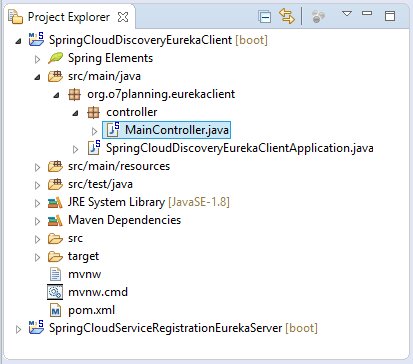The height and width of the screenshot is (364, 413).
Task: Click the Spring Elements leaf icon
Action: [x=55, y=58]
